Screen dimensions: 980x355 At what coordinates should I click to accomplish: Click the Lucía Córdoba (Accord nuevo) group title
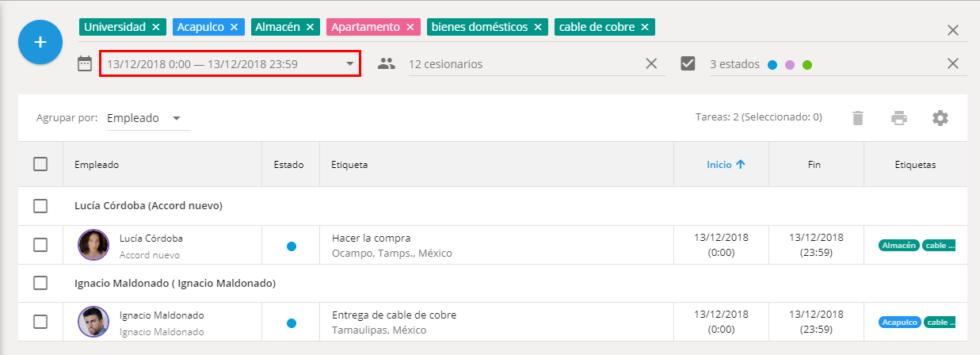(x=148, y=206)
